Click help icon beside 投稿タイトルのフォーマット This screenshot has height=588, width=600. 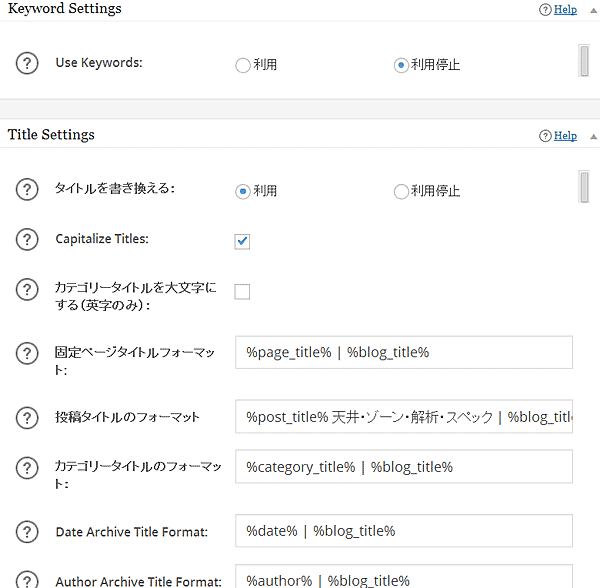pos(27,417)
